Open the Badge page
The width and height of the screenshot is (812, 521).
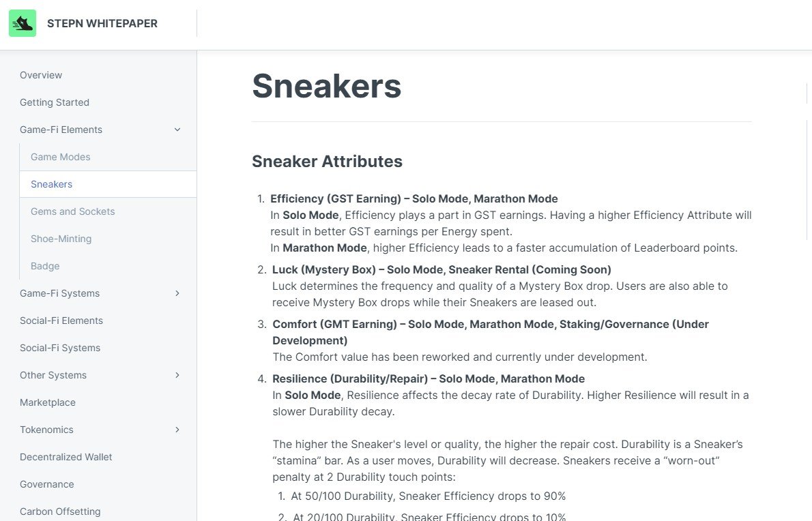[45, 266]
